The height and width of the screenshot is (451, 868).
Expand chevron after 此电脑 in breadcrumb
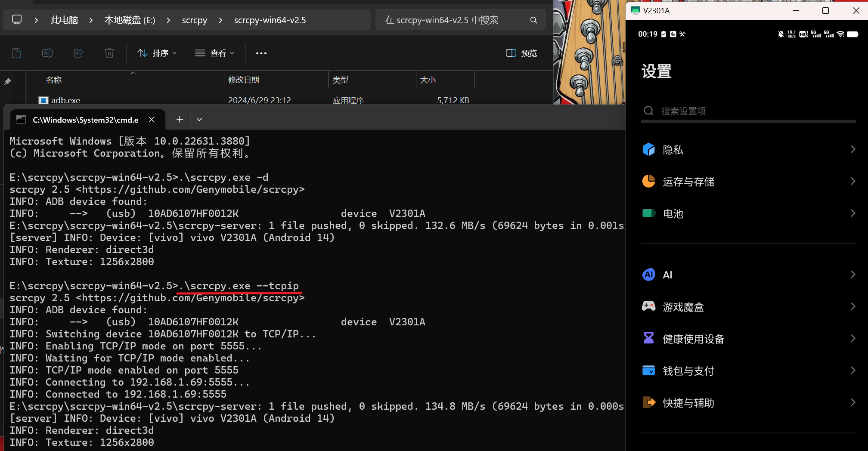pyautogui.click(x=91, y=20)
